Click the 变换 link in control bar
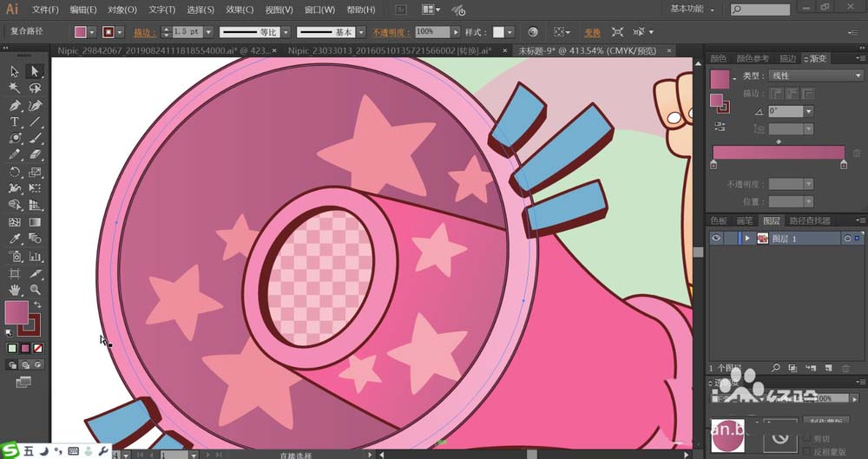This screenshot has width=868, height=459. (x=592, y=33)
